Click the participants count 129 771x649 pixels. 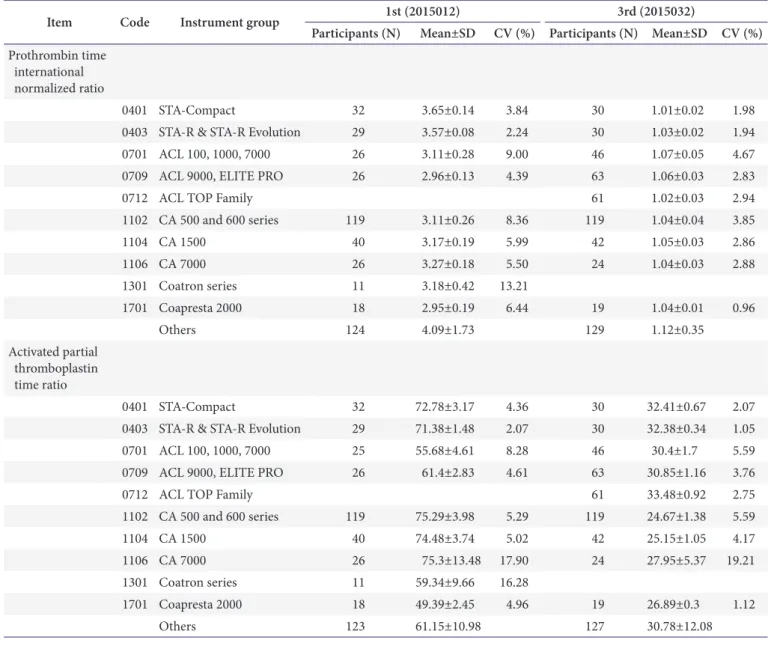point(594,329)
